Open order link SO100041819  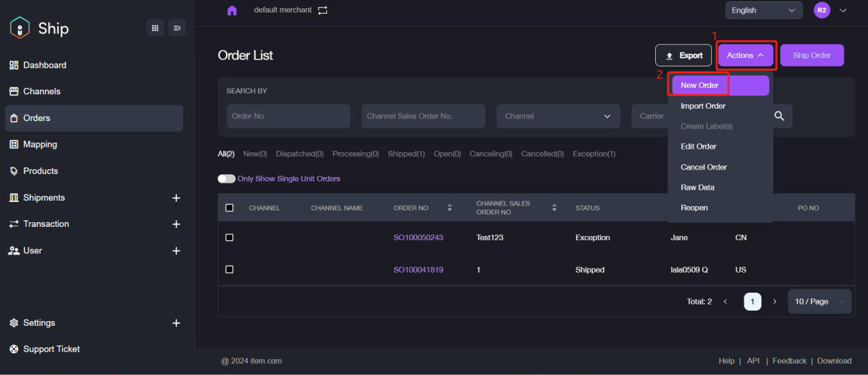pos(418,270)
